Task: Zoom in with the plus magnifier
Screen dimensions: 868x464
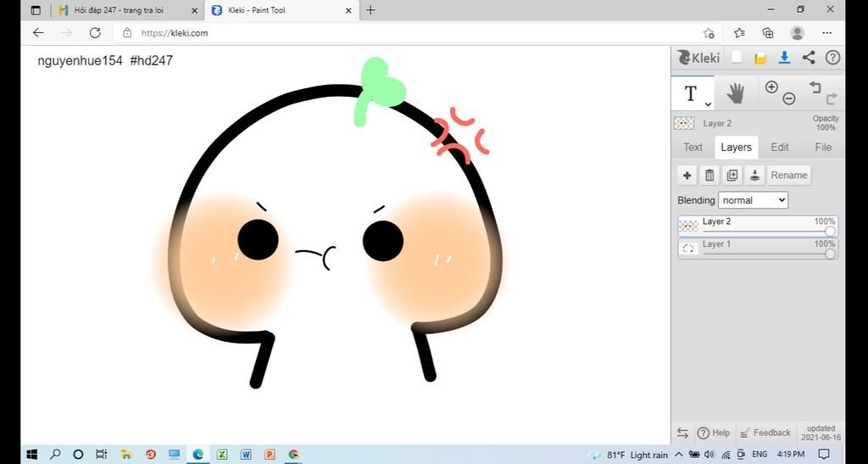Action: click(771, 87)
